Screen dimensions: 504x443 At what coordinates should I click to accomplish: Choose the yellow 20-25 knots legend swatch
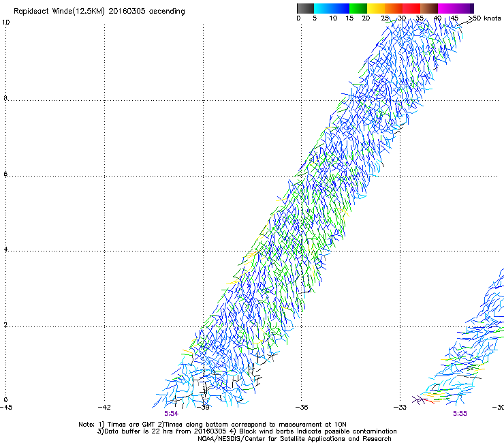(376, 8)
